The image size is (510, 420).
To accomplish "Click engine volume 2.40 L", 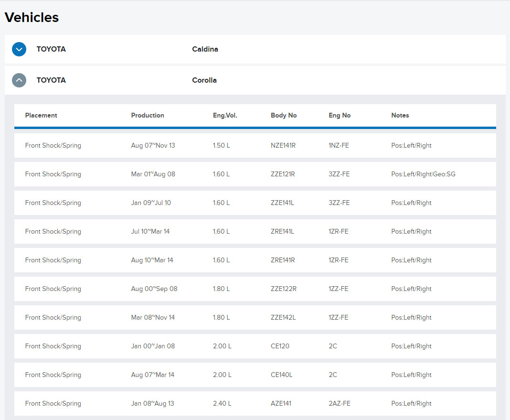I will click(x=222, y=403).
